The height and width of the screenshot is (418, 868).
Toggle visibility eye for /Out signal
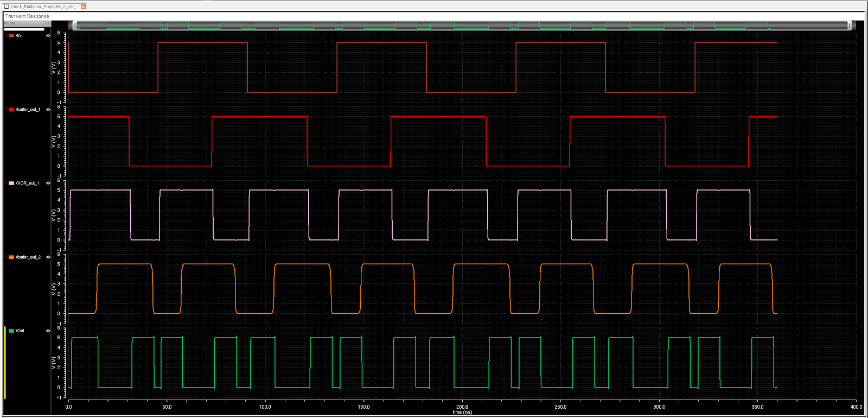48,331
